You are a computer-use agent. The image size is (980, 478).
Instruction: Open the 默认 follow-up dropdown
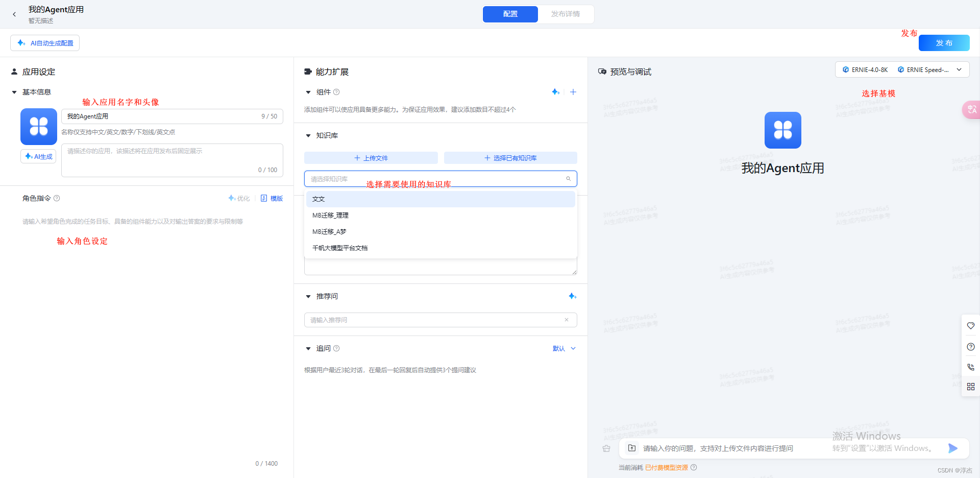pos(564,348)
